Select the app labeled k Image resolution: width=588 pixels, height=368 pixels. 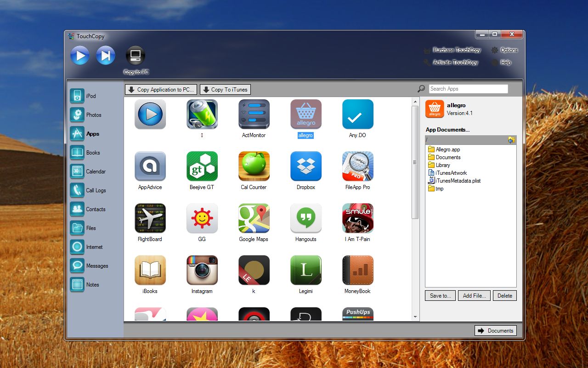[254, 270]
